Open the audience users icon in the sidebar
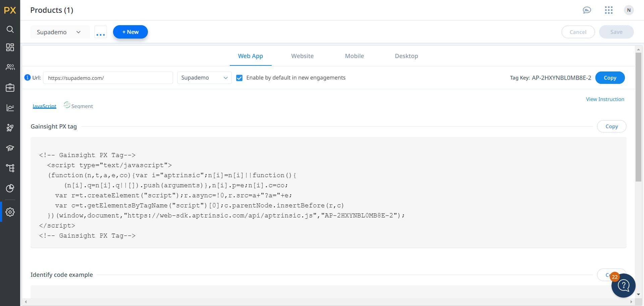Viewport: 644px width, 306px height. tap(10, 67)
